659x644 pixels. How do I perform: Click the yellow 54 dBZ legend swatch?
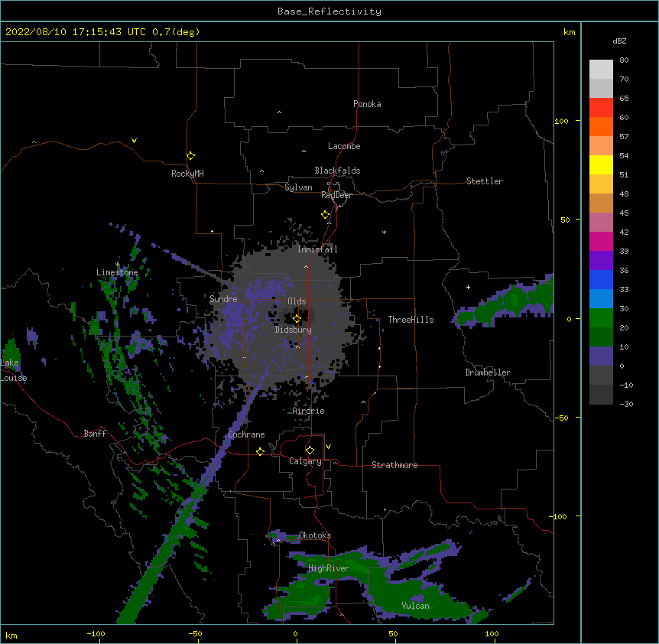point(601,165)
